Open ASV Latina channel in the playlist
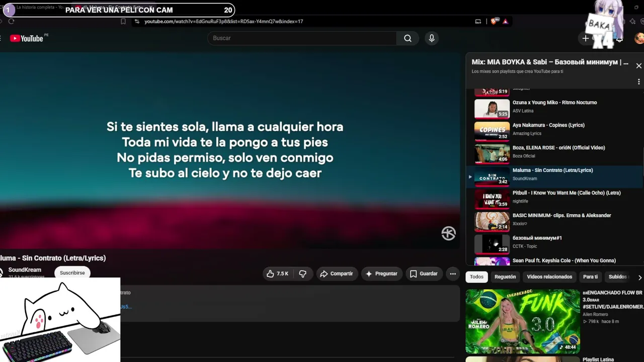644x362 pixels. point(523,111)
